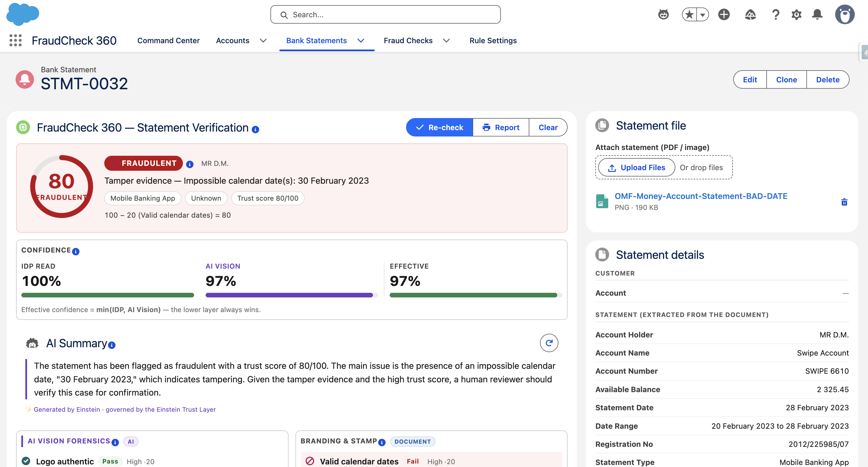This screenshot has width=868, height=467.
Task: Open Trailhead guidance center icon
Action: (x=751, y=14)
